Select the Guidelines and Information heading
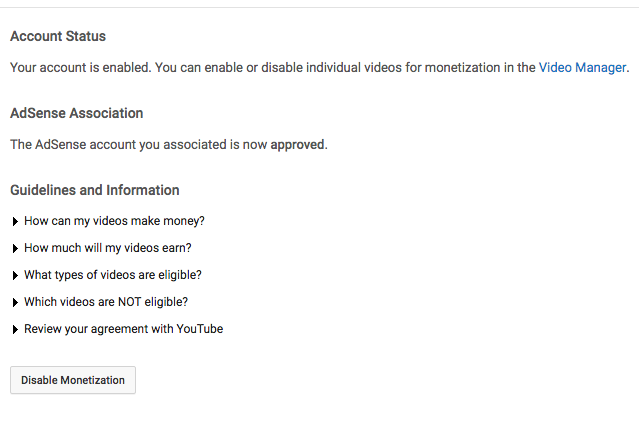 click(95, 190)
